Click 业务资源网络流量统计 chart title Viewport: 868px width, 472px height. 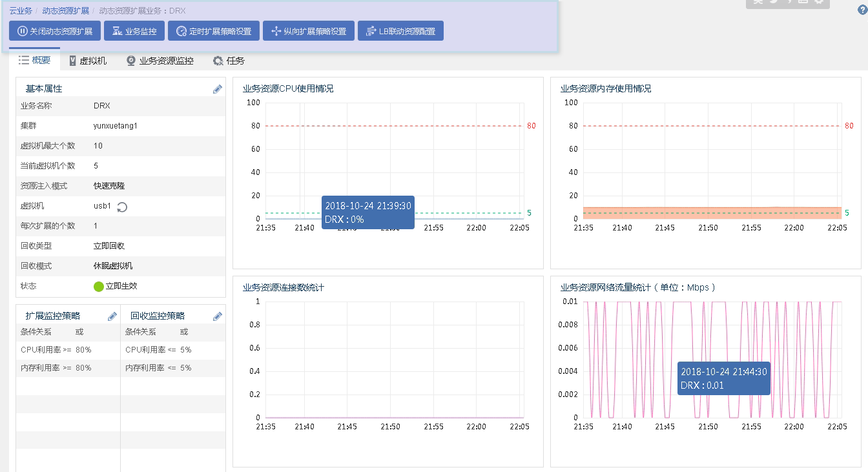pos(638,287)
